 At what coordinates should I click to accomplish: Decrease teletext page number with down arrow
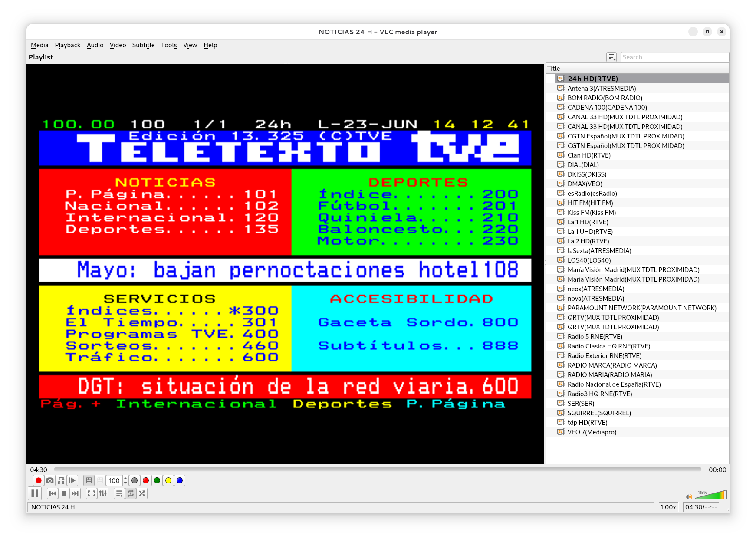pos(125,483)
